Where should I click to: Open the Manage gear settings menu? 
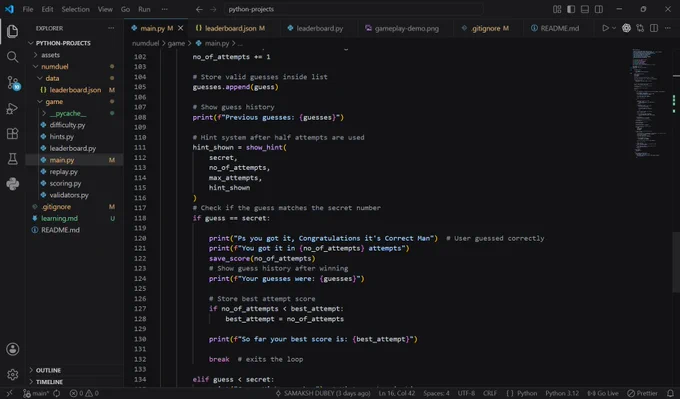coord(13,374)
